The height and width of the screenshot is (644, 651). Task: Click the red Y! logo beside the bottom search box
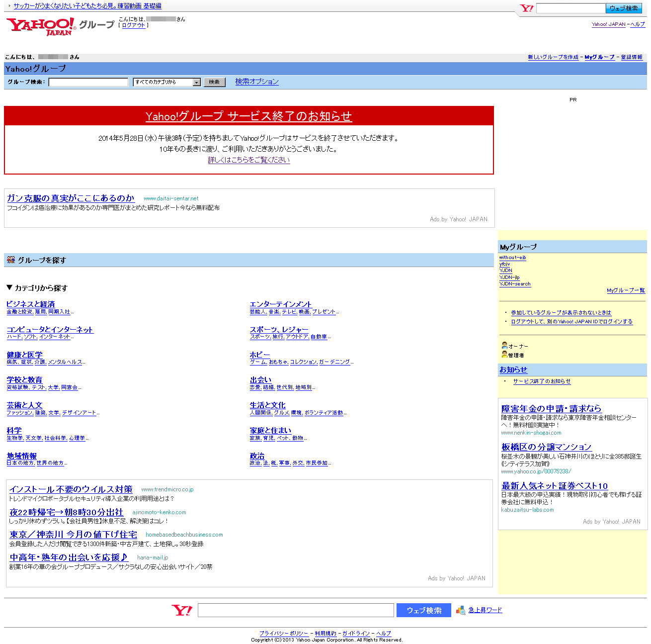point(182,610)
